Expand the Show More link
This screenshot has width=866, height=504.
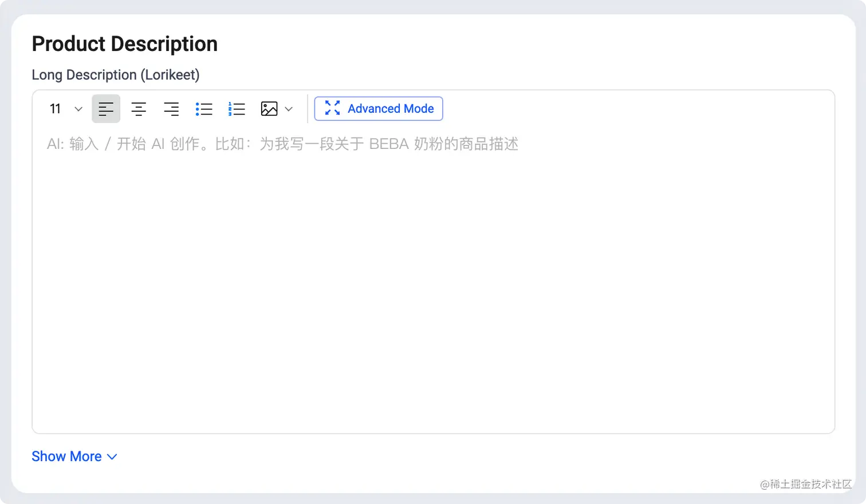(74, 456)
